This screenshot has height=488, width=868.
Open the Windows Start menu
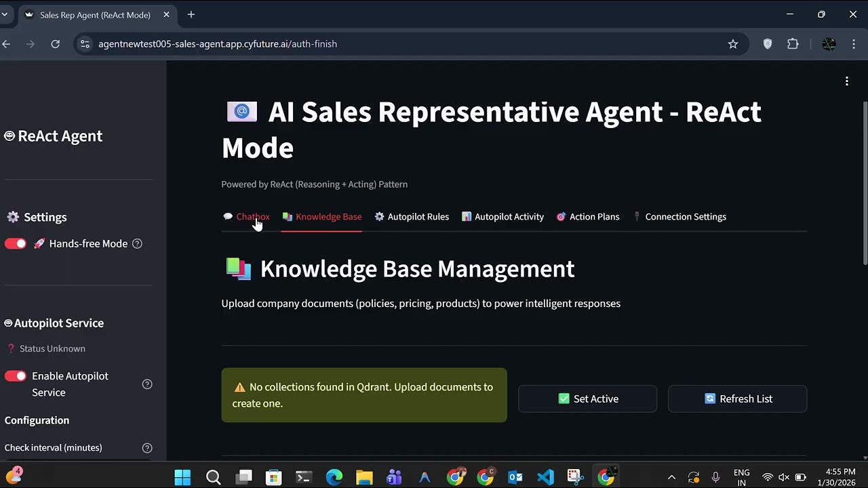point(182,477)
